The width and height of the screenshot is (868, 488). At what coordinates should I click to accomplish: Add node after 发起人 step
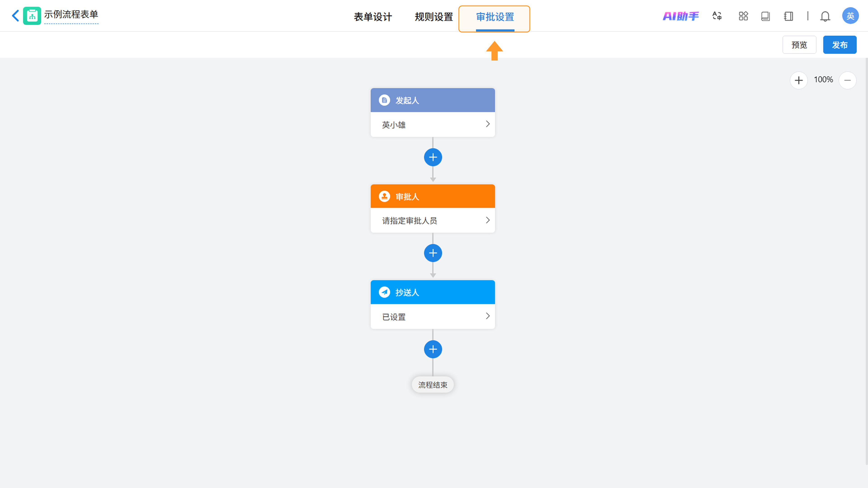433,157
